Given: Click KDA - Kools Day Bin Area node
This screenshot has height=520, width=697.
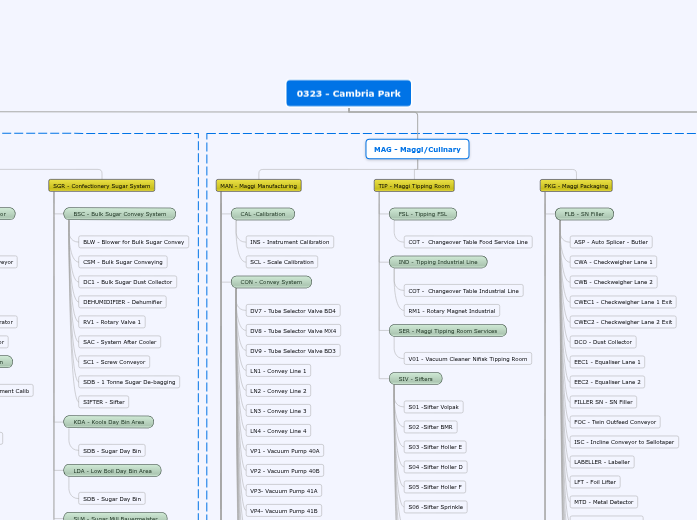Looking at the screenshot, I should [x=108, y=422].
